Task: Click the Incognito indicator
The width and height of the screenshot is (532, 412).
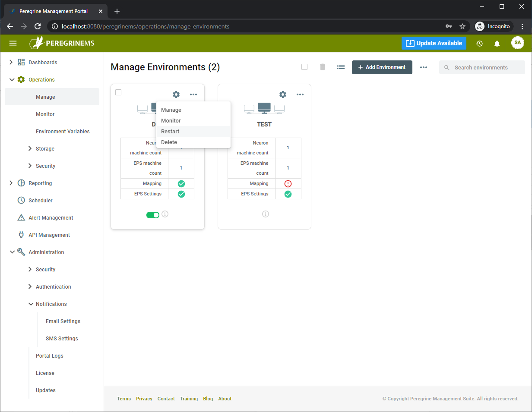Action: (494, 26)
